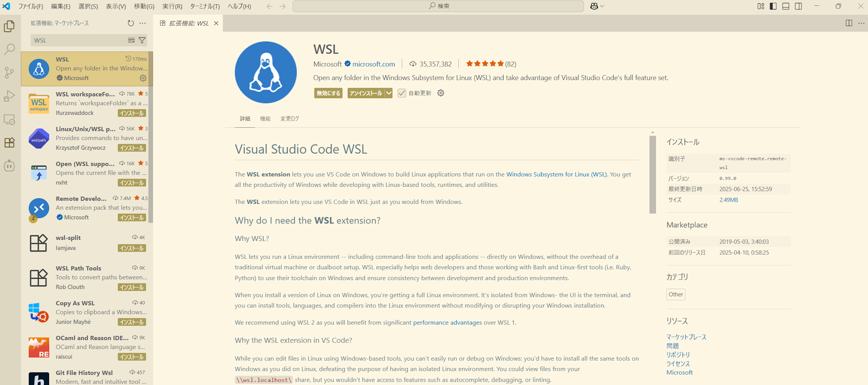Expand the アンインストール dropdown arrow
Screen dimensions: 868x385
point(389,93)
